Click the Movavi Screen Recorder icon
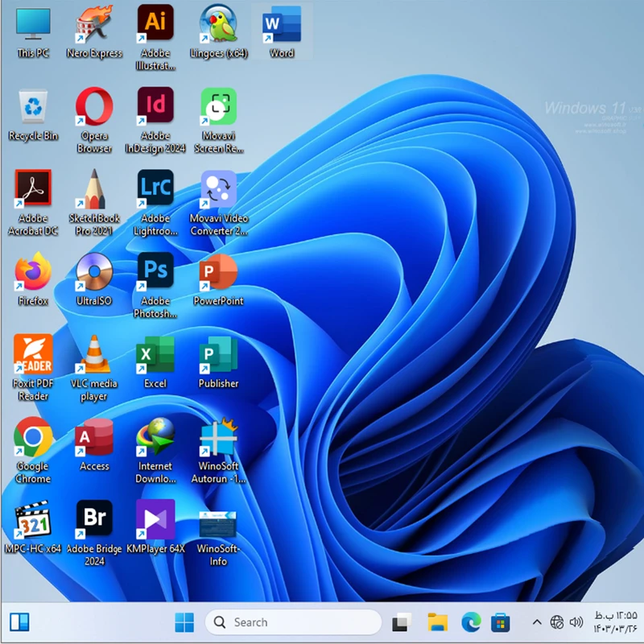The image size is (644, 644). (218, 107)
